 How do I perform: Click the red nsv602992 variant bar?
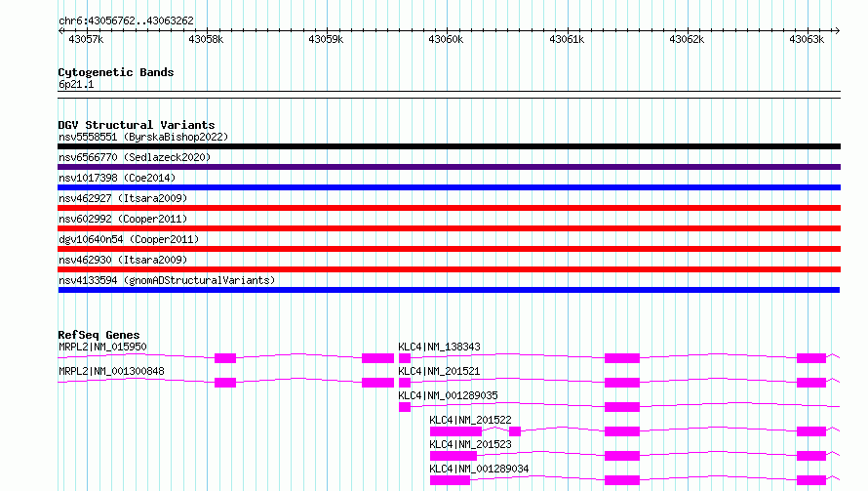click(x=449, y=228)
